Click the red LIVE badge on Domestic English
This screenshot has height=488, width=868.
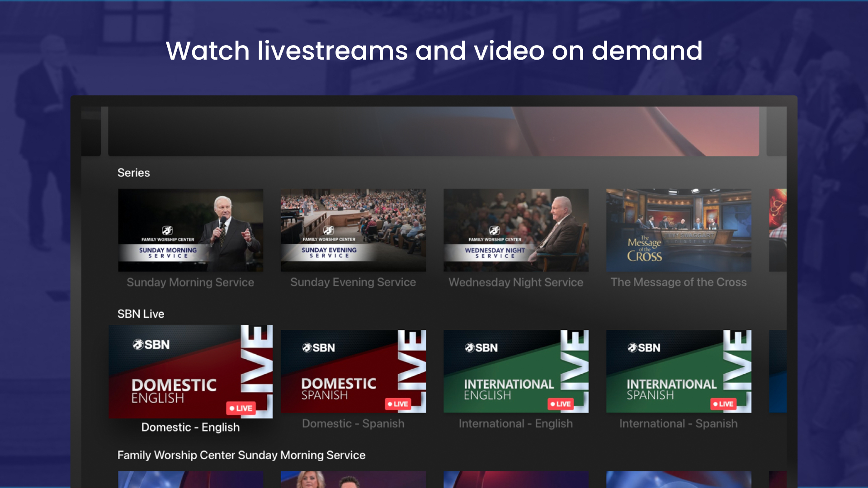(241, 408)
